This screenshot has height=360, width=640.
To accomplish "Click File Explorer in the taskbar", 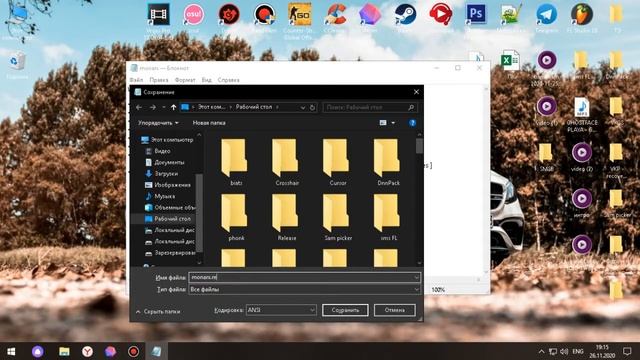I will (64, 351).
